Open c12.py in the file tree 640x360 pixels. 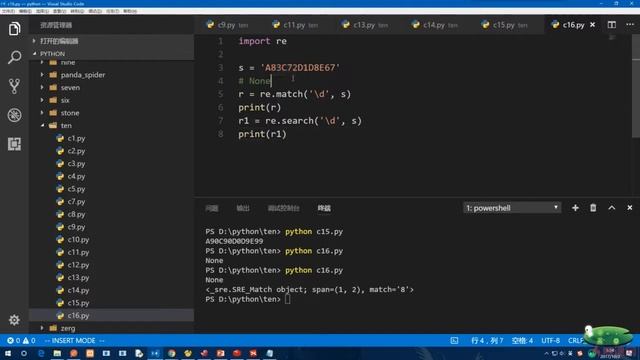pos(112,264)
